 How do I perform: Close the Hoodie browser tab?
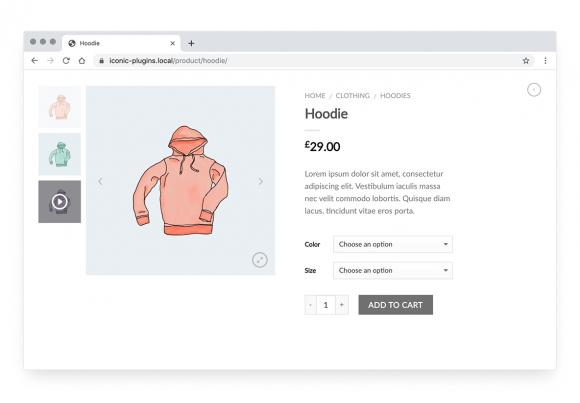(x=172, y=43)
